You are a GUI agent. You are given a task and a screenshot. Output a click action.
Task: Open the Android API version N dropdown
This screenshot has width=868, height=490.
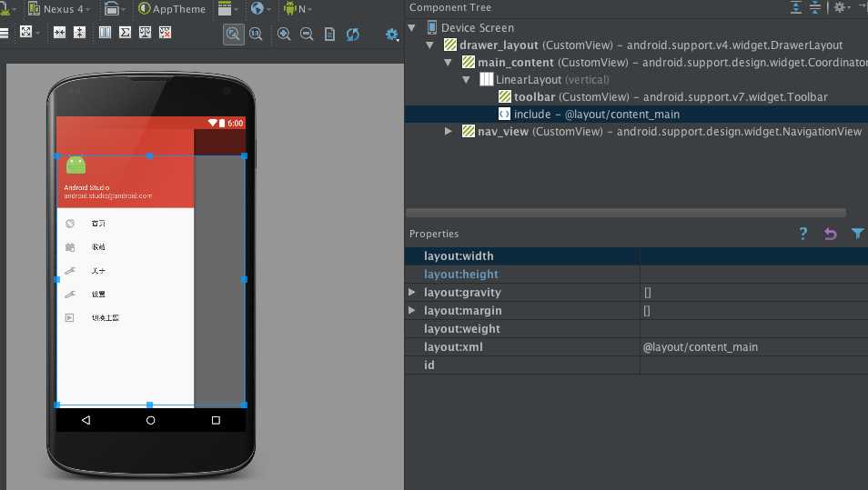click(298, 9)
